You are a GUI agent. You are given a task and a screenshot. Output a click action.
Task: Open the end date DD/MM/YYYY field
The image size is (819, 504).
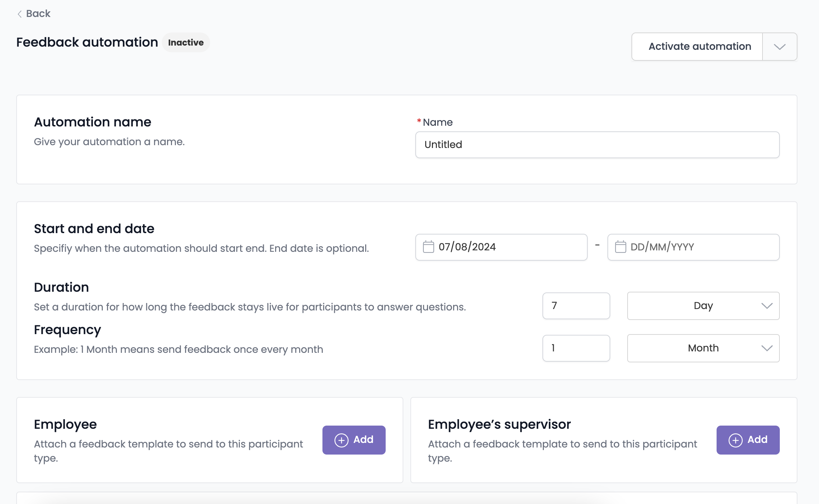[693, 247]
